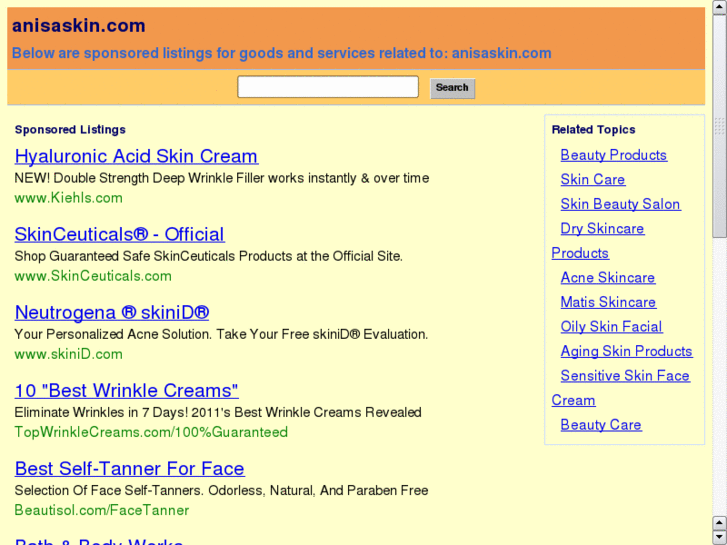Click the sponsored listings subtitle in header
Viewport: 727px width, 545px height.
281,53
